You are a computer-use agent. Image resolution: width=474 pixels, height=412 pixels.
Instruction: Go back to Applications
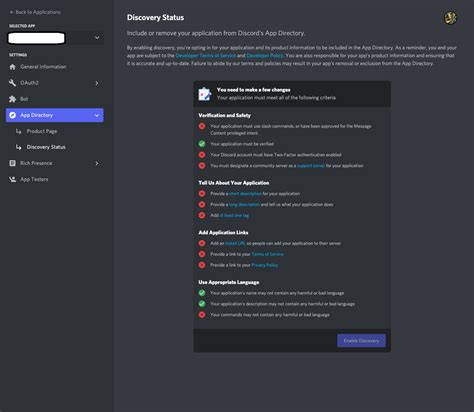pyautogui.click(x=35, y=12)
